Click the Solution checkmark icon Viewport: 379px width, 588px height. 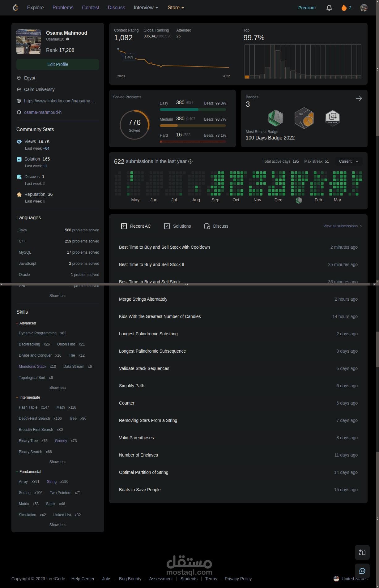pos(19,159)
